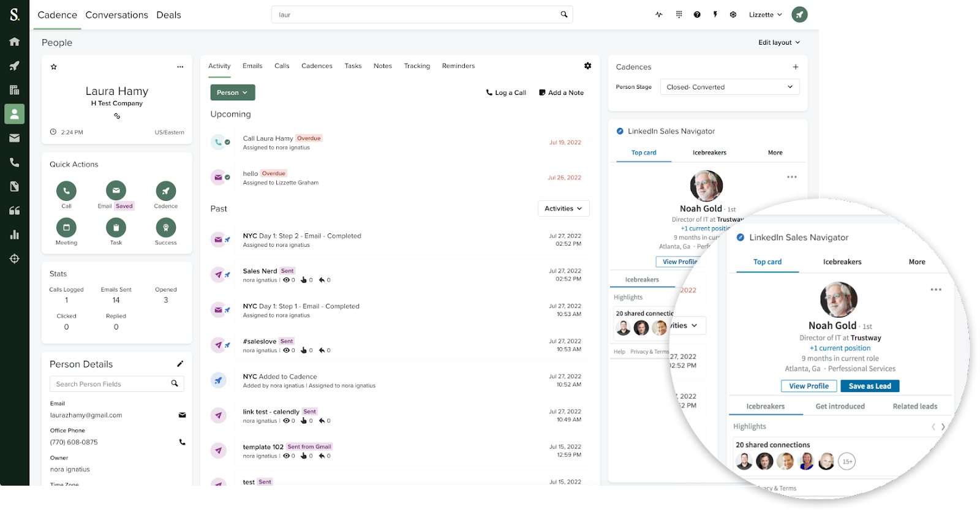Open the Activities filter dropdown
Screen dimensions: 980x512
pos(563,209)
